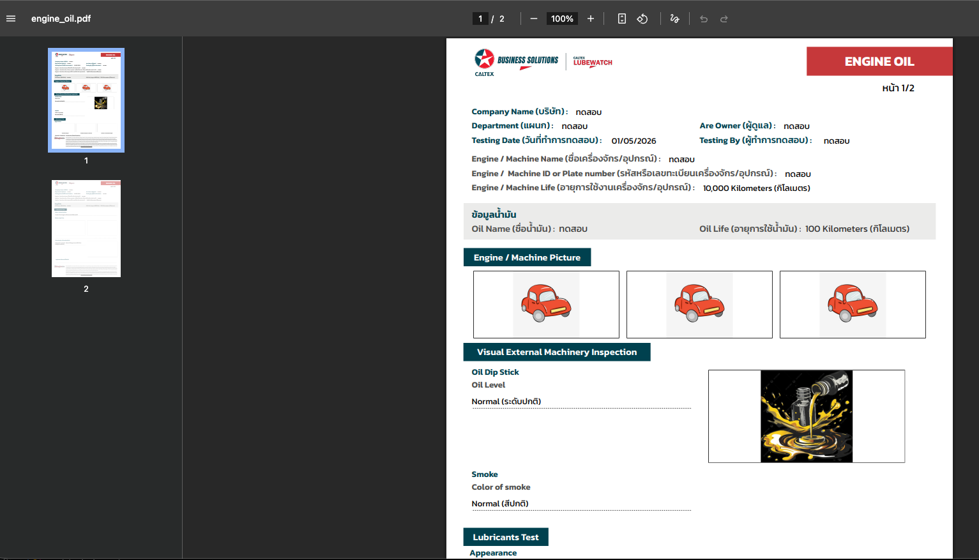Select page 2 thumbnail in sidebar
The image size is (979, 560).
coord(86,229)
